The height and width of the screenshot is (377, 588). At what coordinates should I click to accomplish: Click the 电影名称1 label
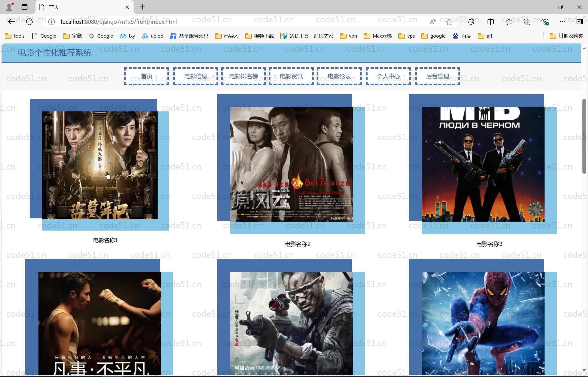[x=106, y=240]
